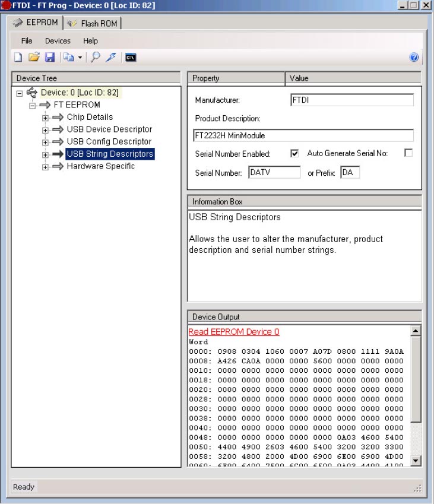The height and width of the screenshot is (504, 434).
Task: Open the Help menu
Action: (90, 41)
